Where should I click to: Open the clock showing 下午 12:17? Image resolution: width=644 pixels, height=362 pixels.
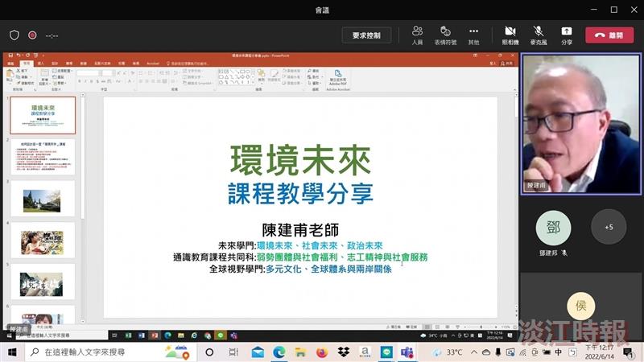(600, 352)
